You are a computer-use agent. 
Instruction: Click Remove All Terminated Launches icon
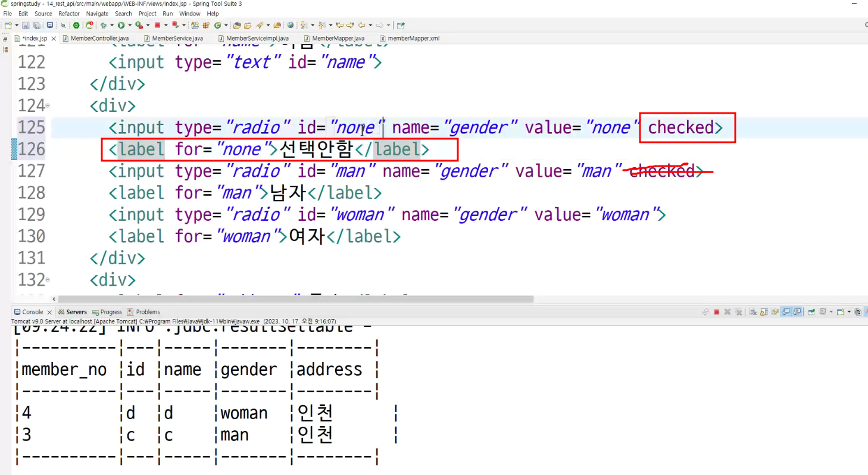738,312
